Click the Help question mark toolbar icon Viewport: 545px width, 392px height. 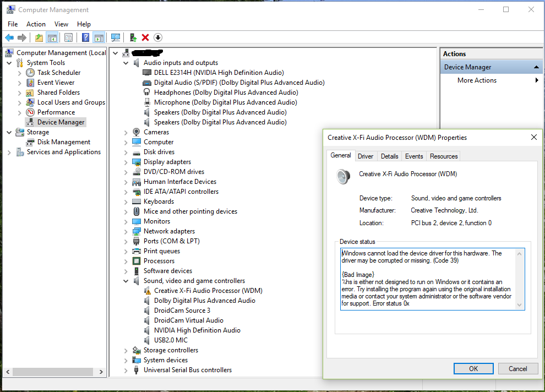click(x=85, y=37)
